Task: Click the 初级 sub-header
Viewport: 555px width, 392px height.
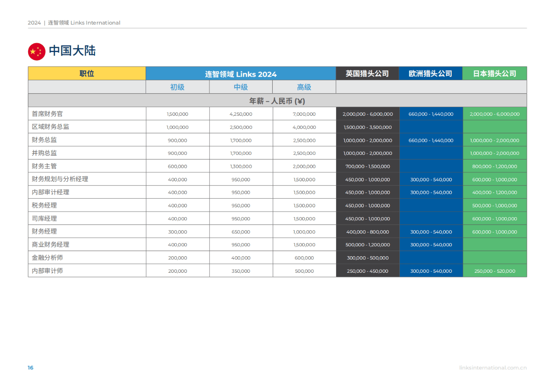Action: (x=177, y=87)
